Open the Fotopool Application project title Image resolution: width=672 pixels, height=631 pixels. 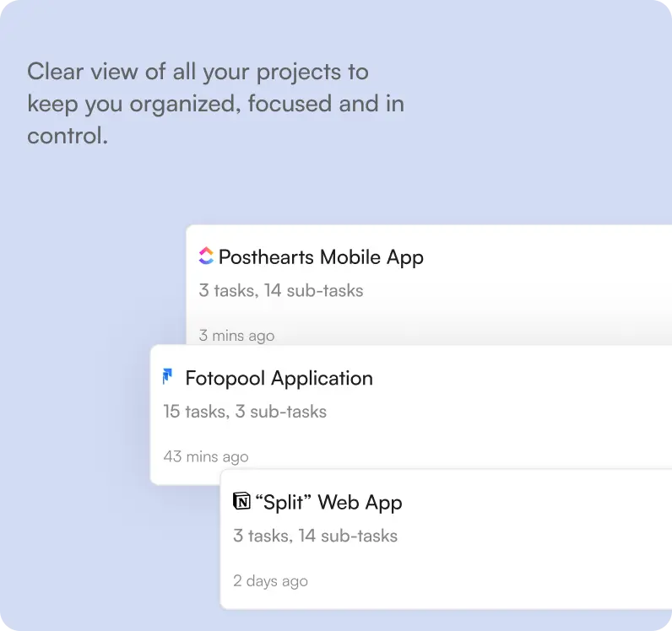point(279,378)
